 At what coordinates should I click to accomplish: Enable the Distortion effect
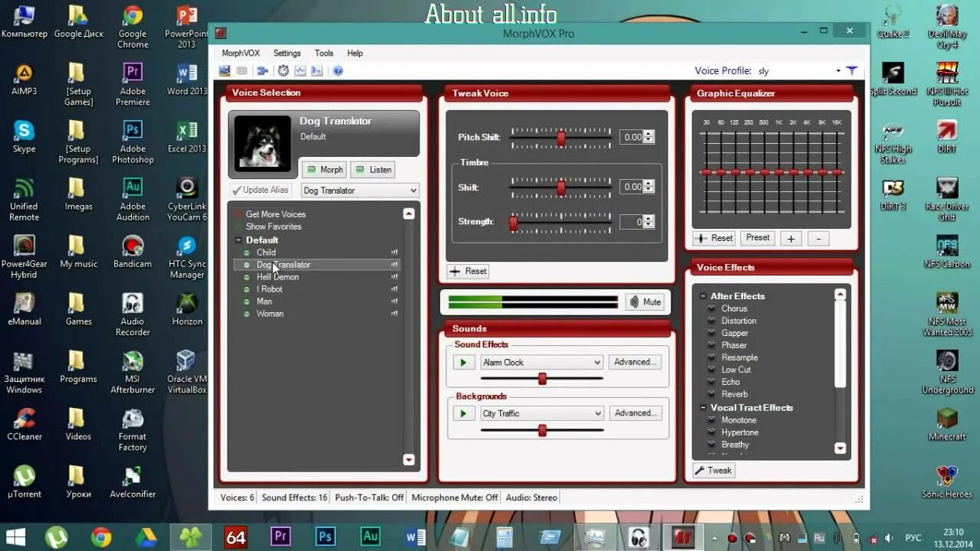(738, 321)
